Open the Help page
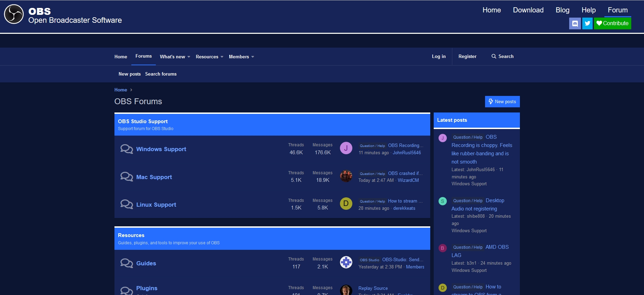 (589, 10)
